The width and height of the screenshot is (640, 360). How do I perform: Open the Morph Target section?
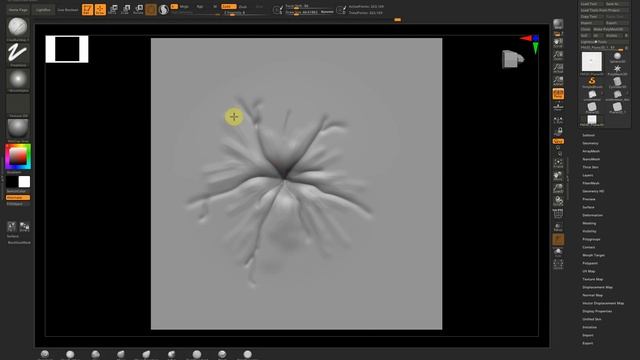click(593, 255)
